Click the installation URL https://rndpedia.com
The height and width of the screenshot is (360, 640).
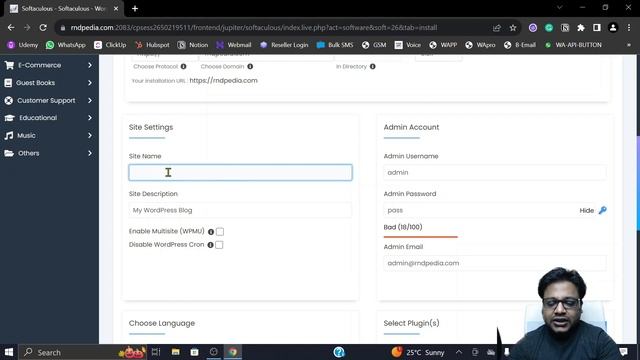(223, 80)
